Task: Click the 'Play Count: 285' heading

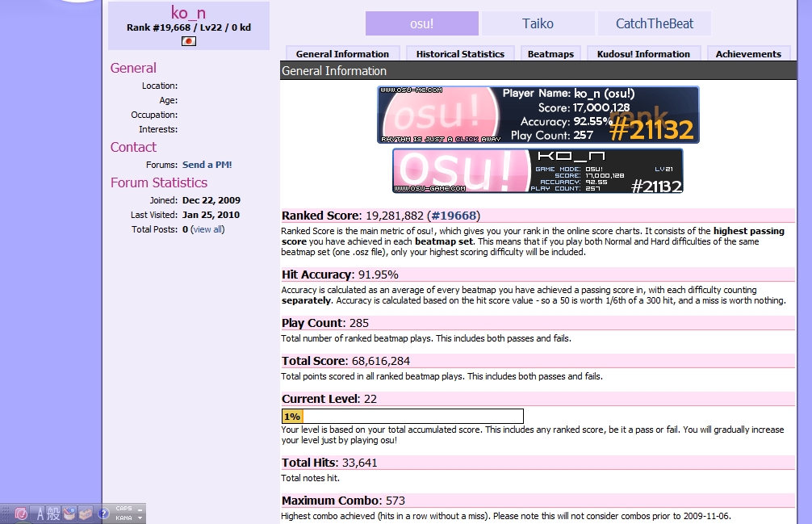Action: click(325, 323)
